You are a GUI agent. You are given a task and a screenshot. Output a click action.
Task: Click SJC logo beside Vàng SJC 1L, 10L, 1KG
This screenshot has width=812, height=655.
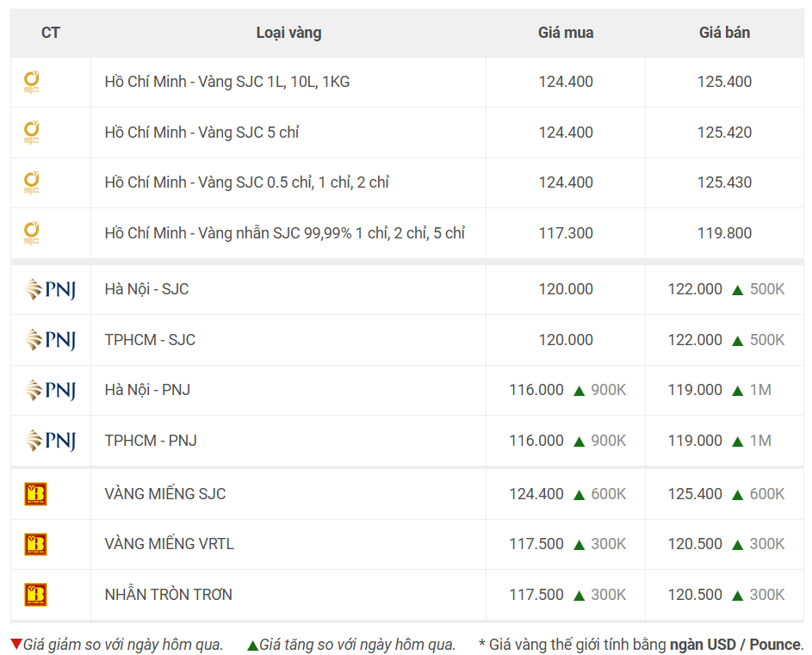pyautogui.click(x=32, y=83)
